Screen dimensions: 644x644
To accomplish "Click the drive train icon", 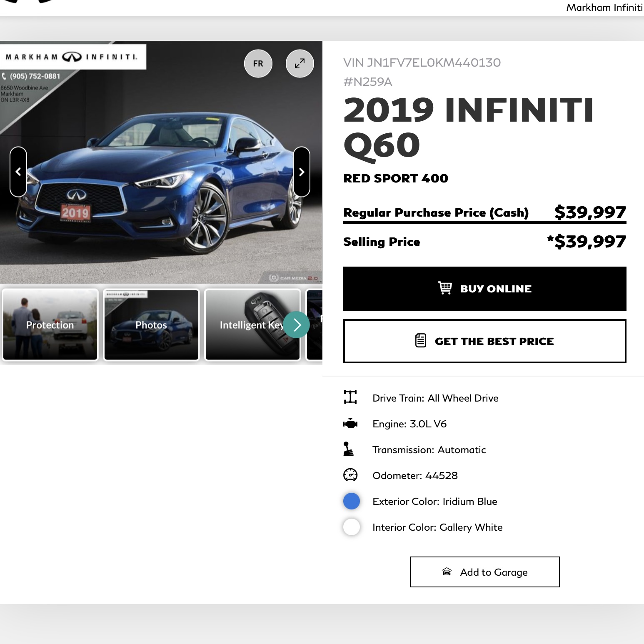I will click(350, 397).
